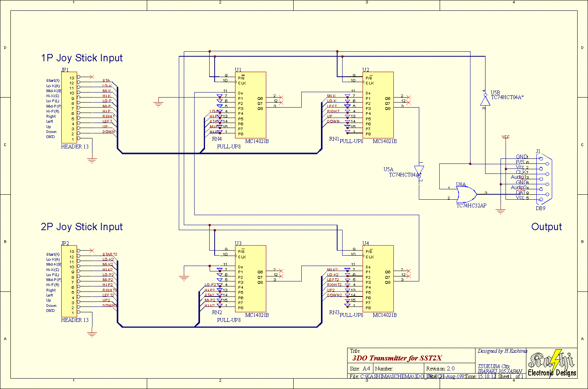Select the U2 MC14021B chip body

(378, 105)
